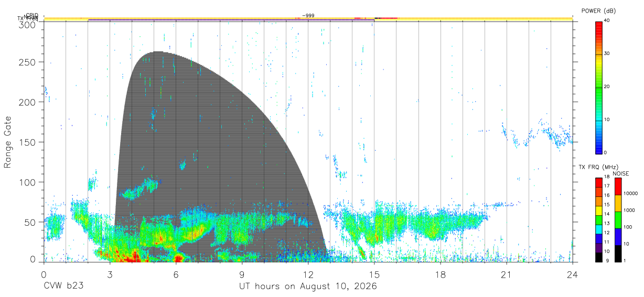The image size is (644, 297).
Task: Select the 30 tick on the power scale
Action: tap(608, 53)
